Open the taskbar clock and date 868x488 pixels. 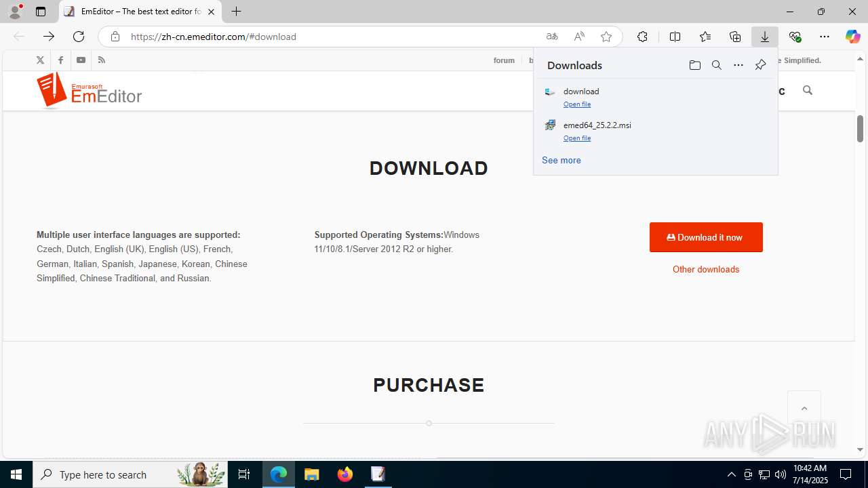[x=810, y=474]
